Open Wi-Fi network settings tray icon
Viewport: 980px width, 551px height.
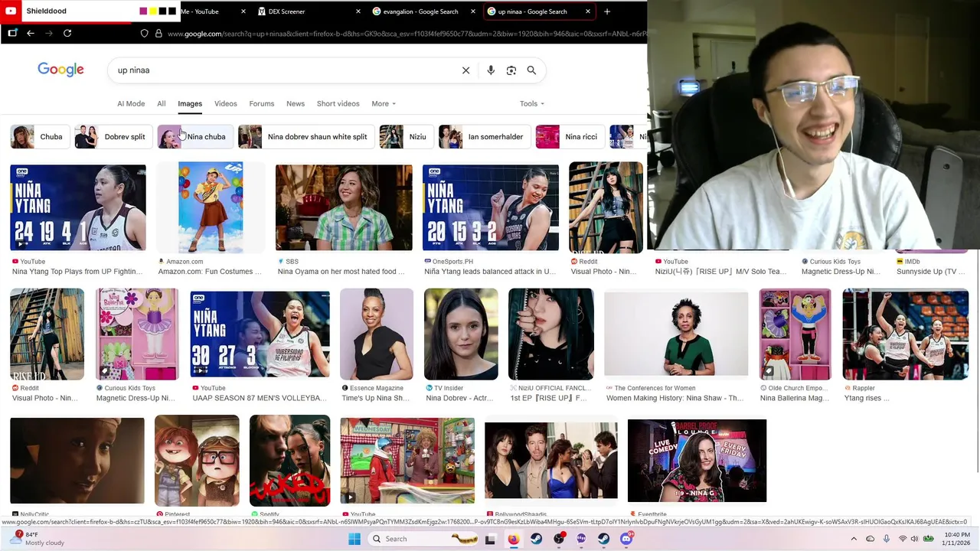[x=903, y=539]
